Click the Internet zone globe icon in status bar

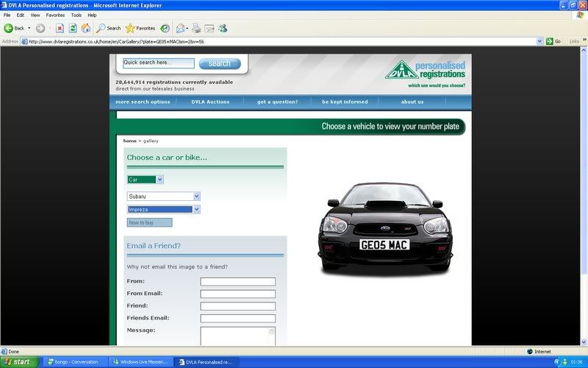pyautogui.click(x=529, y=352)
